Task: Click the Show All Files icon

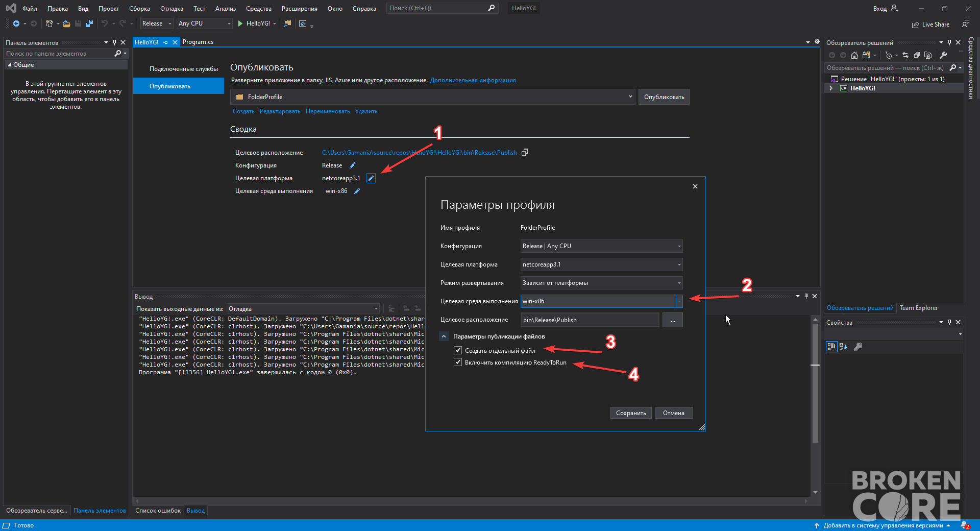Action: (x=928, y=55)
